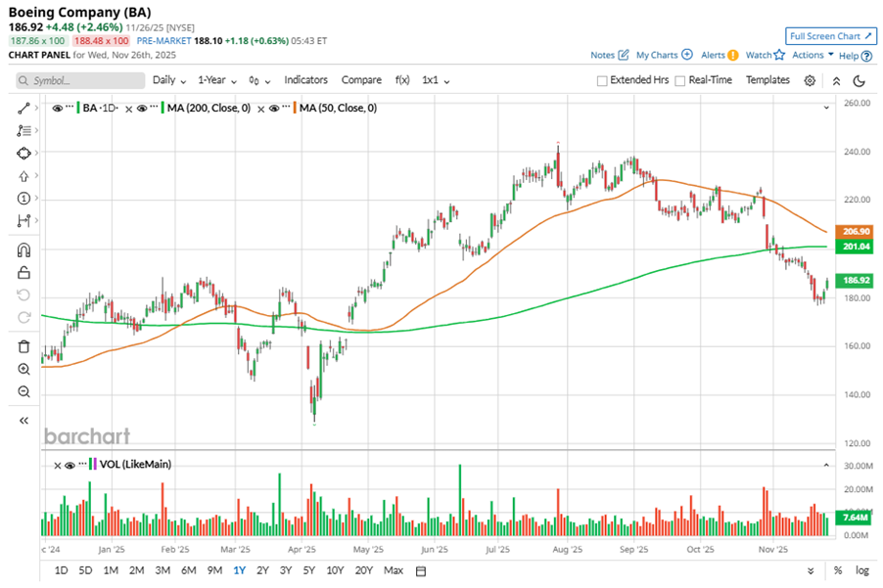Screen dimensions: 883x588
Task: Select the up arrow marker tool
Action: (23, 176)
